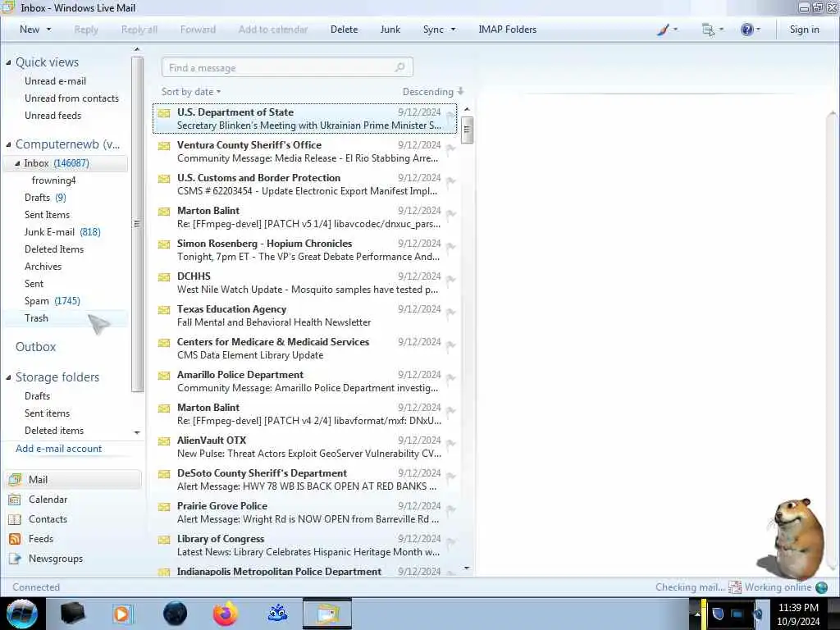Click the Calendar icon in the navigation pane
This screenshot has width=840, height=630.
pyautogui.click(x=15, y=500)
